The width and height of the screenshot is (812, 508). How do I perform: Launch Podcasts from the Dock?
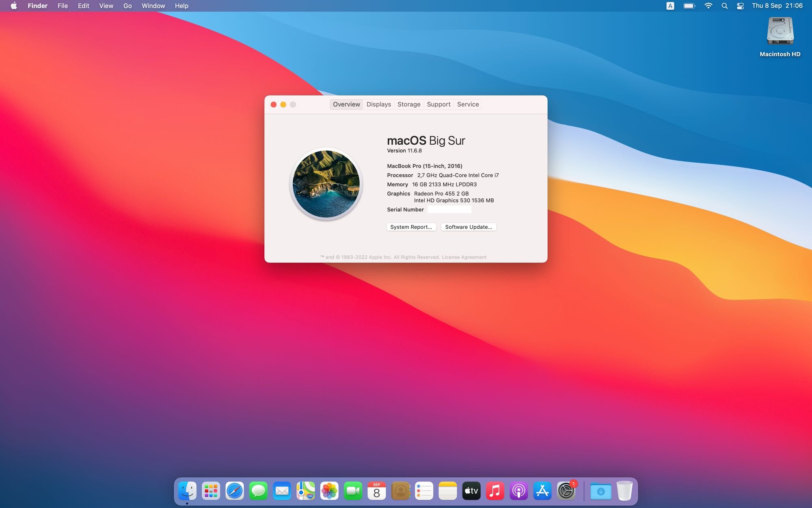pyautogui.click(x=519, y=491)
